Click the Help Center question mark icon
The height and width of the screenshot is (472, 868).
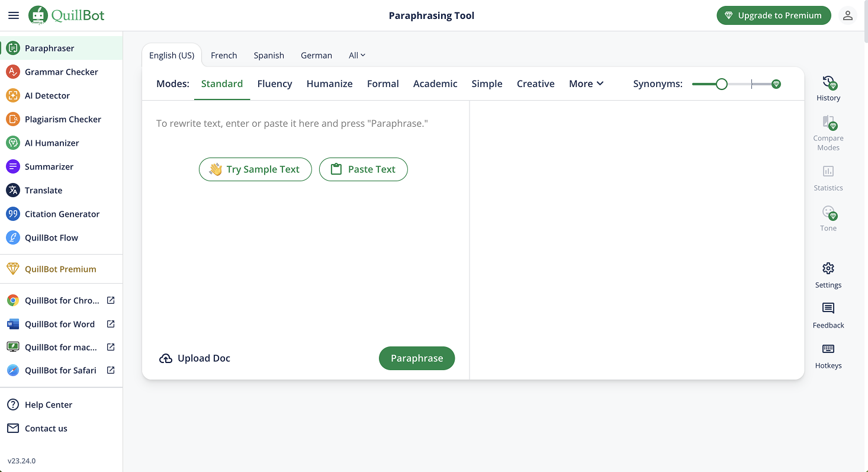tap(13, 404)
